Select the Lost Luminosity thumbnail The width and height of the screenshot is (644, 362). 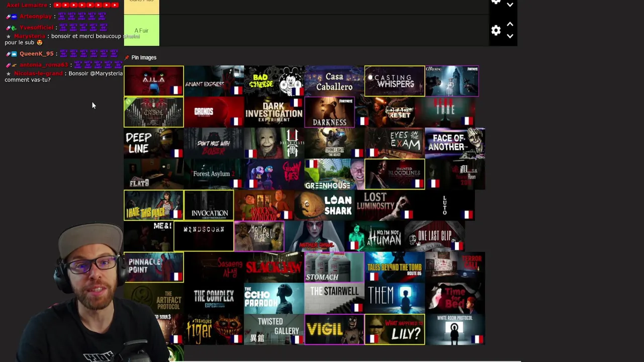pyautogui.click(x=385, y=205)
